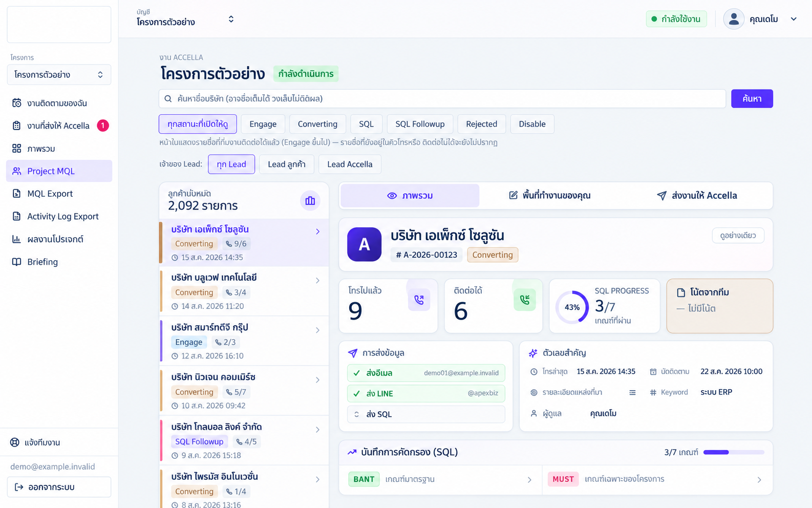812x508 pixels.
Task: Open the SQL Followup company row dated 15:18
Action: [x=244, y=440]
